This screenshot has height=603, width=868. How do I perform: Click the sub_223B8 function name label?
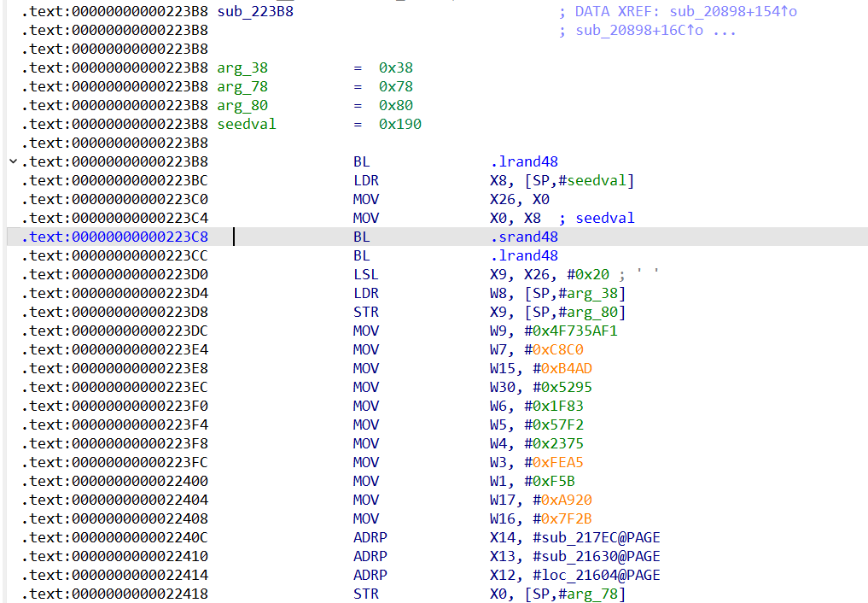click(x=255, y=11)
